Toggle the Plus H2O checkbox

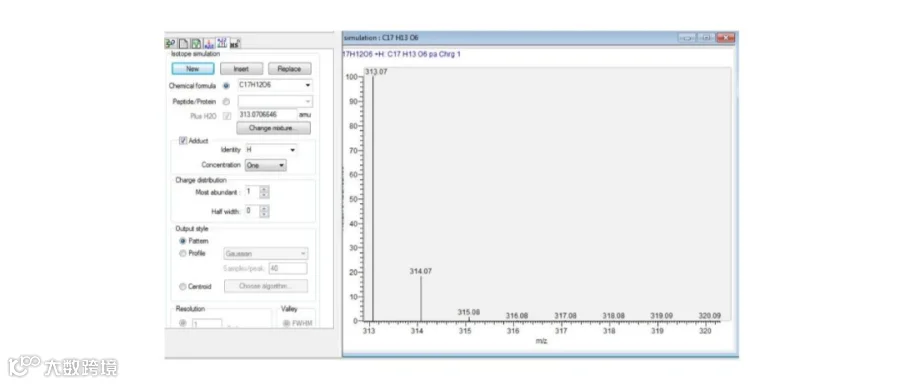(227, 115)
